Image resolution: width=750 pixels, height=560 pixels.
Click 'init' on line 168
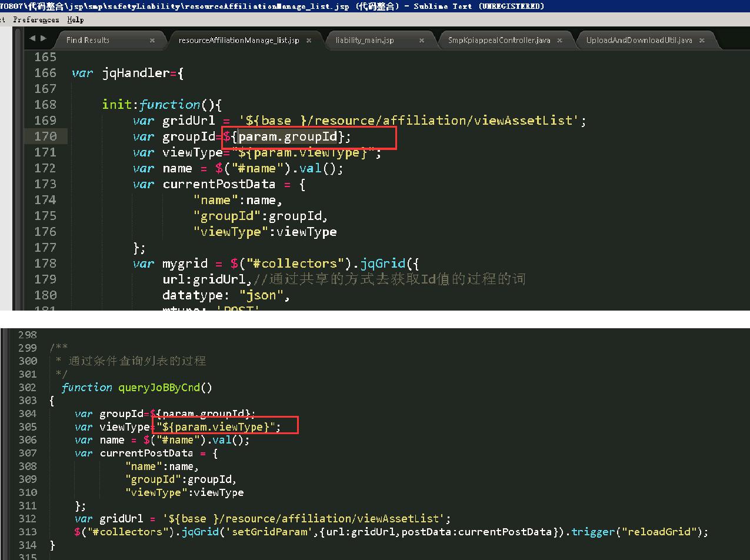tap(116, 105)
